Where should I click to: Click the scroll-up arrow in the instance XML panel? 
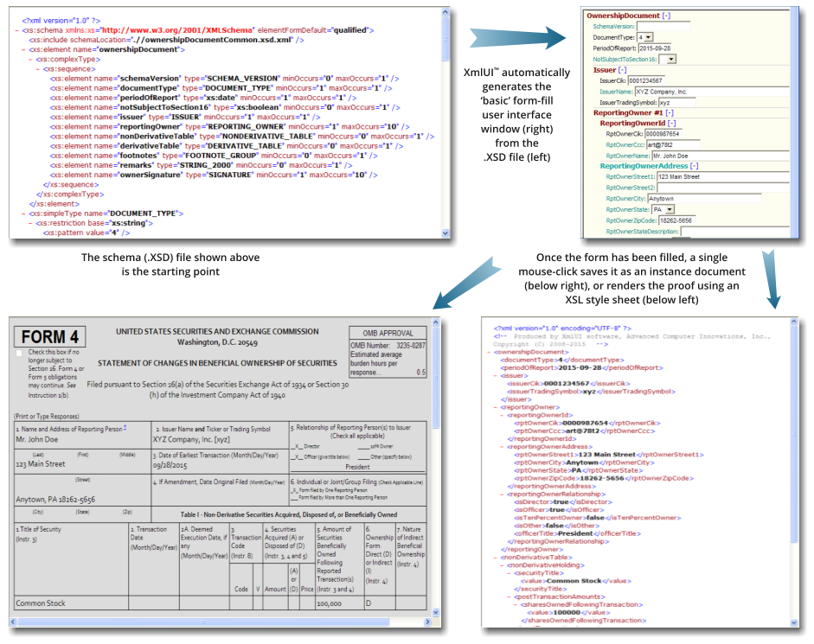tap(794, 322)
